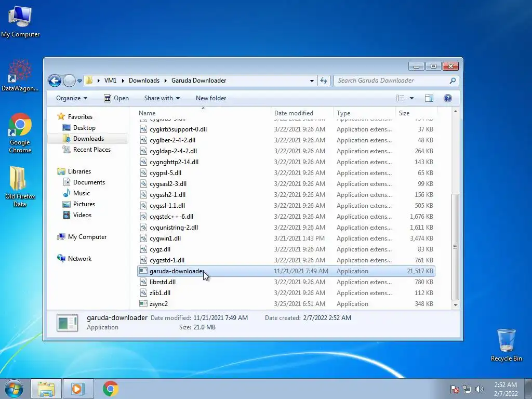Image resolution: width=532 pixels, height=399 pixels.
Task: Select the zsync2 application icon
Action: (x=143, y=303)
